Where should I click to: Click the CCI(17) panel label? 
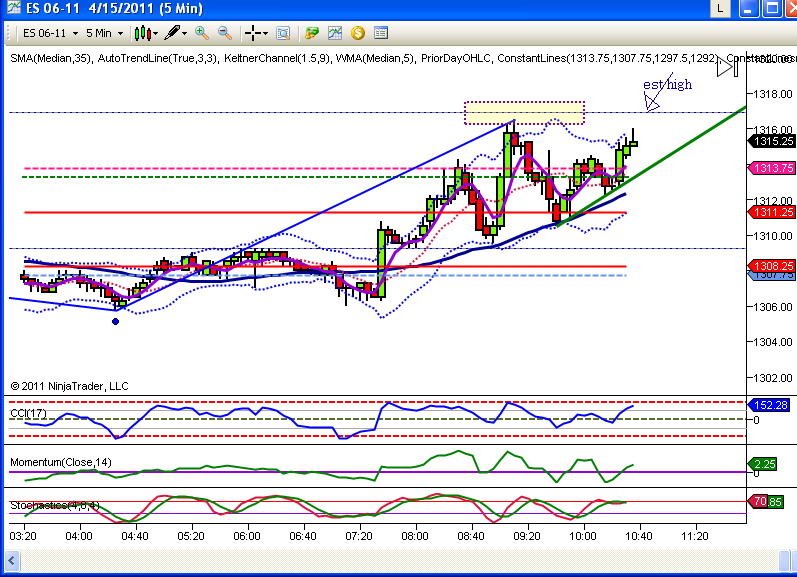point(28,413)
